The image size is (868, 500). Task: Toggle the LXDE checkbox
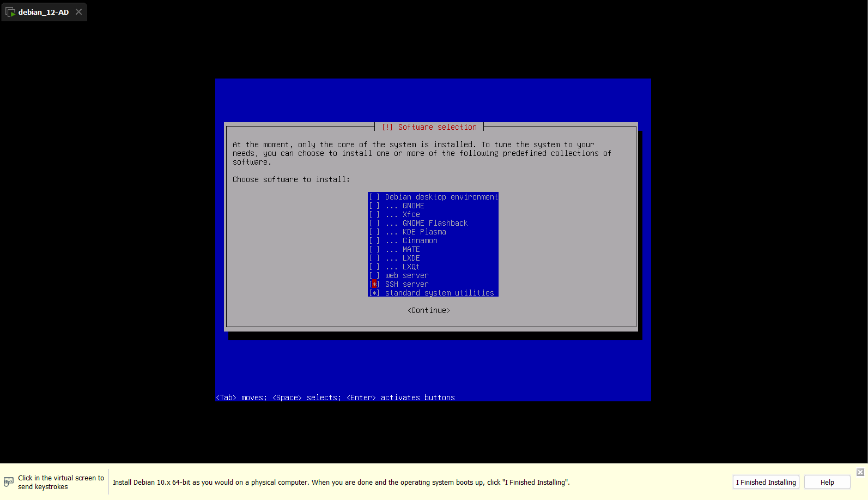(x=374, y=258)
